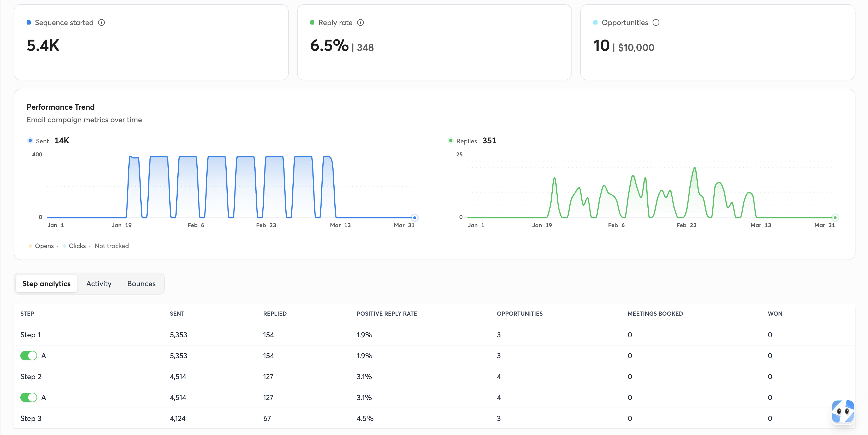868x435 pixels.
Task: Click the end marker on Replies chart
Action: click(x=835, y=217)
